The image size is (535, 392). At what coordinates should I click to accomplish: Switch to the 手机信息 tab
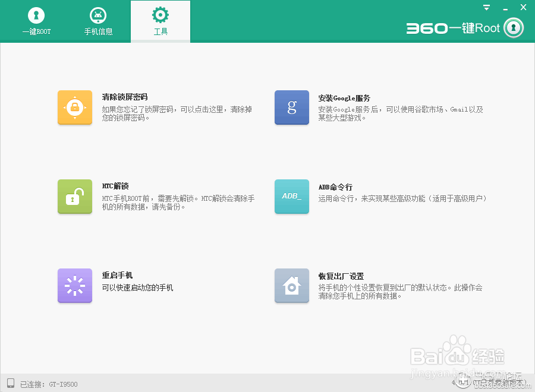point(98,21)
